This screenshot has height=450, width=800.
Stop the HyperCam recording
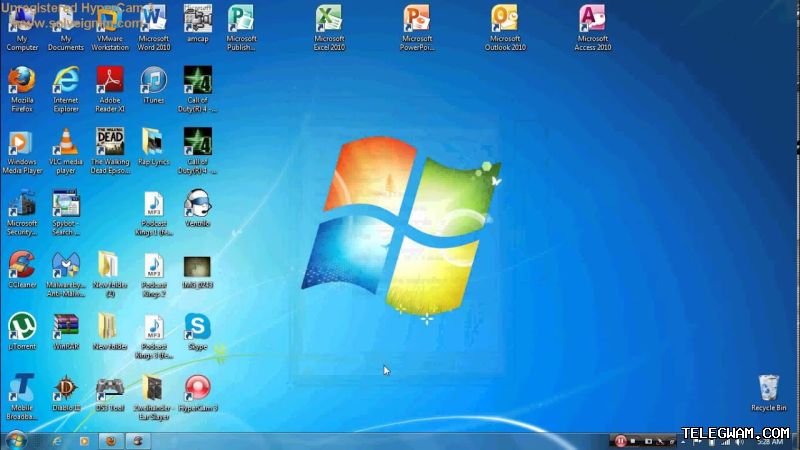coord(633,441)
